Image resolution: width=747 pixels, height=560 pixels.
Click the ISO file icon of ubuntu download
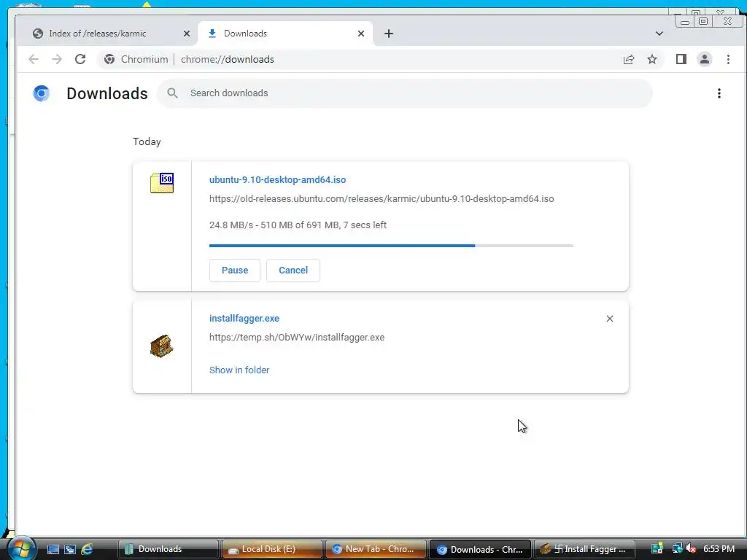pos(162,183)
